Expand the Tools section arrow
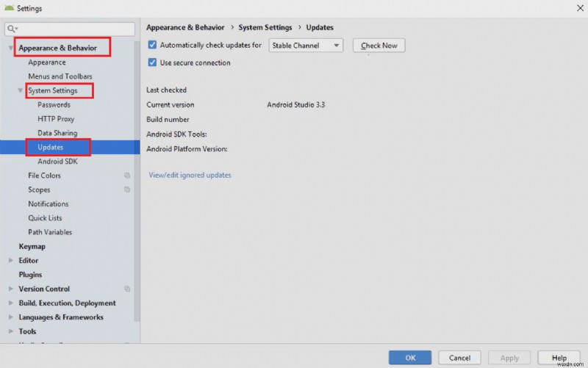Image resolution: width=588 pixels, height=368 pixels. pyautogui.click(x=11, y=331)
